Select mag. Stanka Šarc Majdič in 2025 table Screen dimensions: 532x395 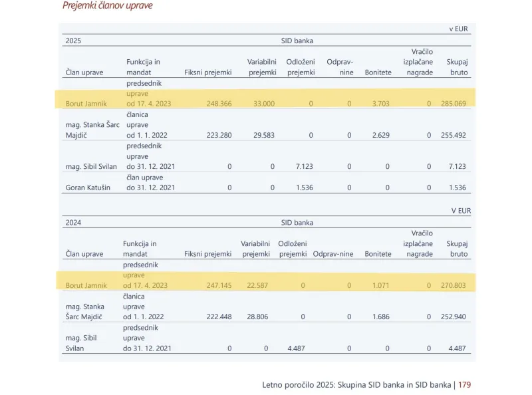(92, 130)
